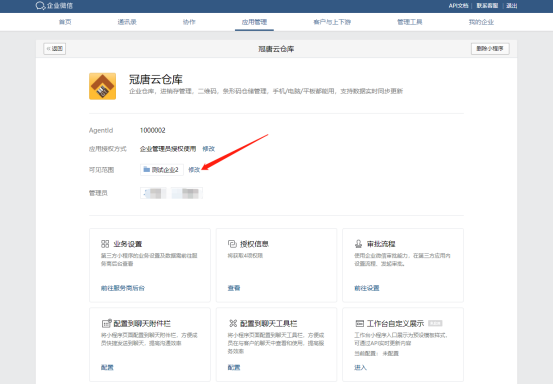554x384 pixels.
Task: Click the 企业微信 logo in header
Action: click(54, 6)
